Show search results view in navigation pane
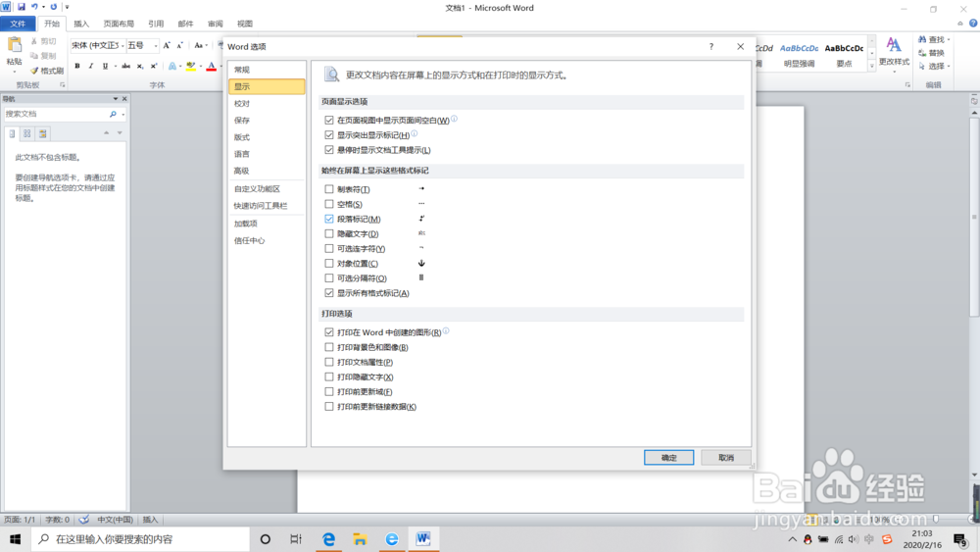The image size is (980, 552). tap(42, 133)
